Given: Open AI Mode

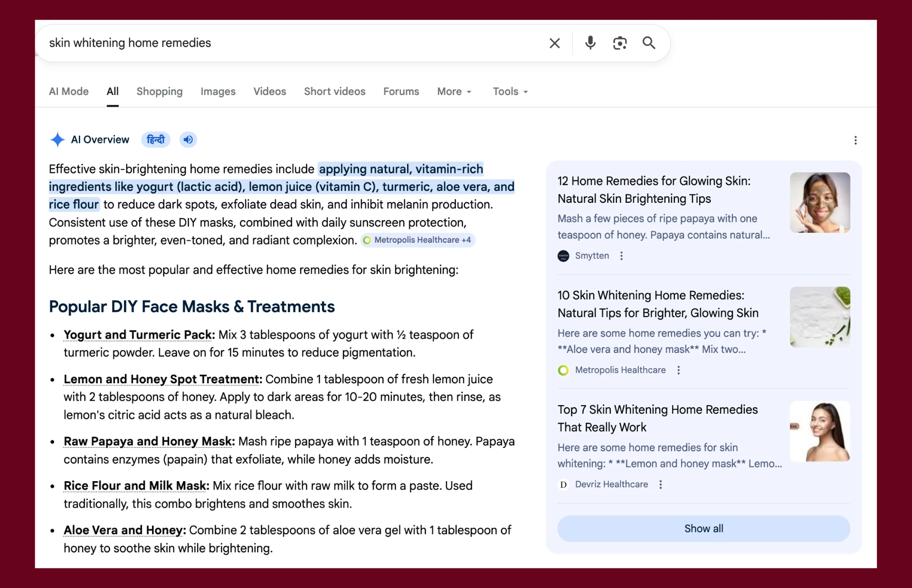Looking at the screenshot, I should pyautogui.click(x=68, y=91).
